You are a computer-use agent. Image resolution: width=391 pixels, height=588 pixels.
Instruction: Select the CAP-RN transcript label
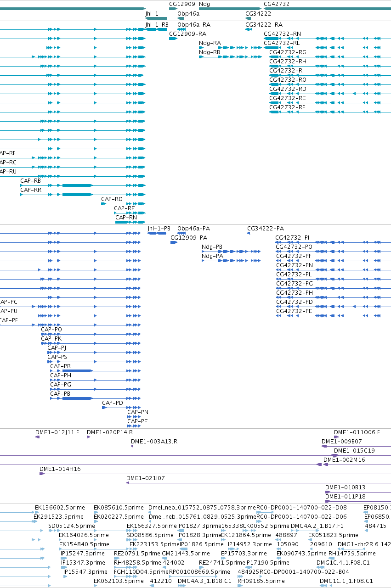(x=126, y=217)
